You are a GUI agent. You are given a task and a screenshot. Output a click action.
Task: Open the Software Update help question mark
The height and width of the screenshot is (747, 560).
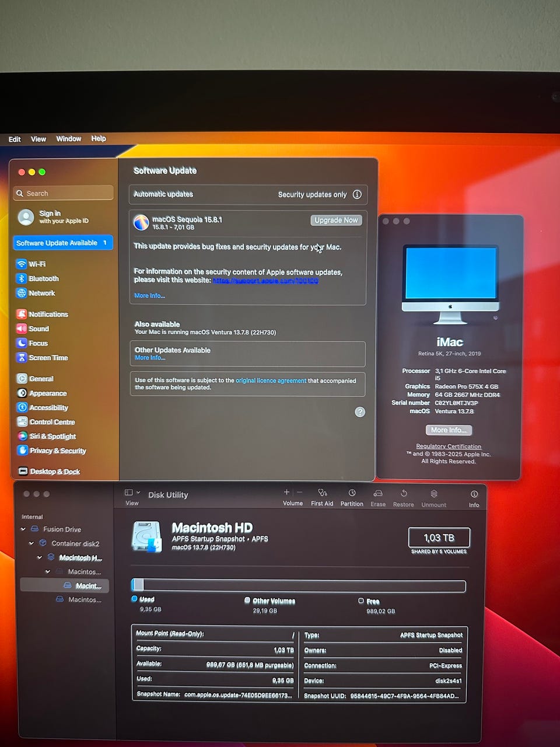click(360, 412)
